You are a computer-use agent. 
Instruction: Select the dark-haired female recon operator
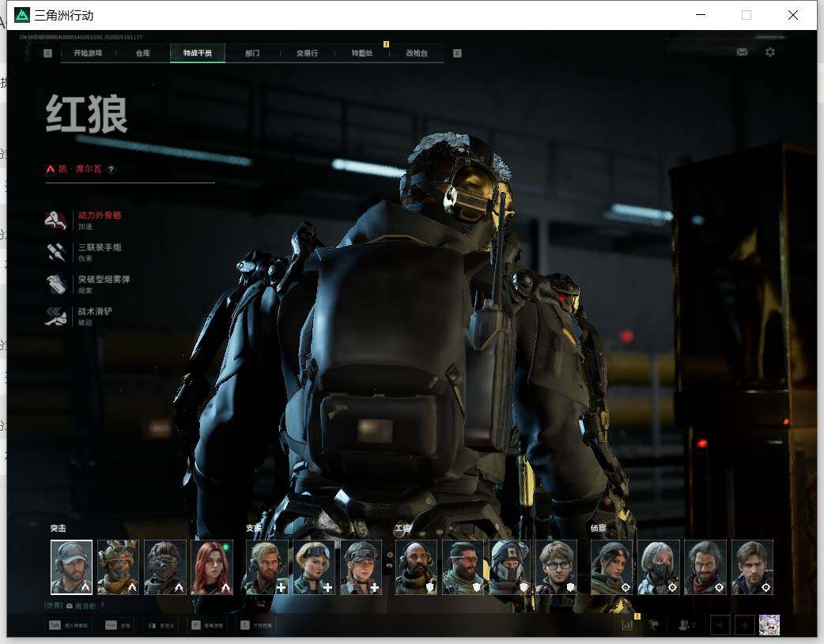click(612, 567)
